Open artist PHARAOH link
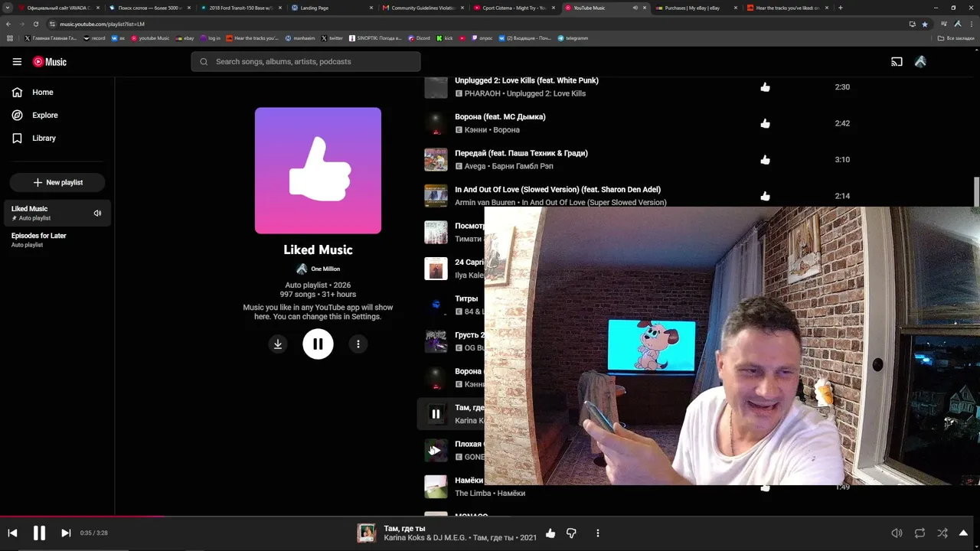Image resolution: width=980 pixels, height=551 pixels. tap(482, 93)
